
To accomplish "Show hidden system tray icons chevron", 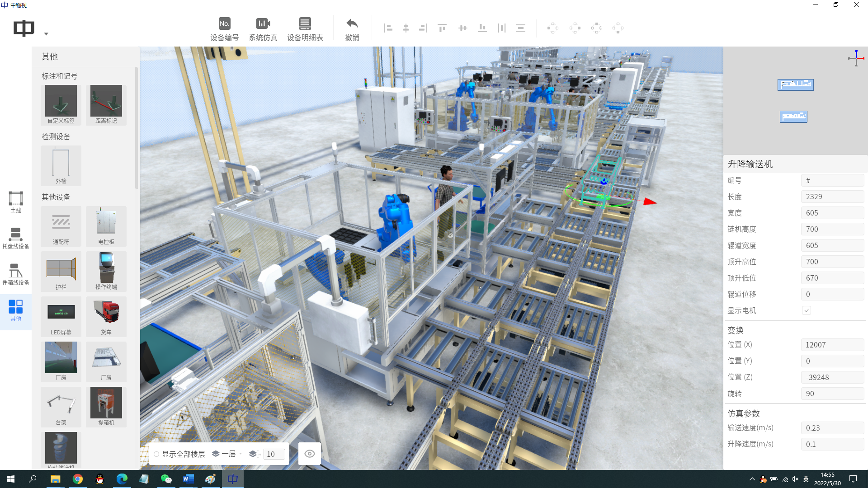I will pos(752,479).
